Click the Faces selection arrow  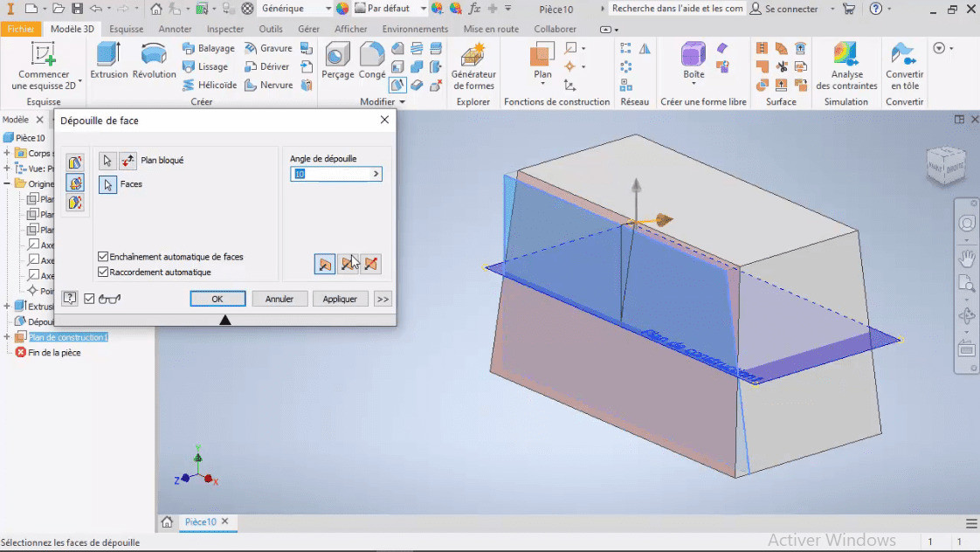[107, 184]
